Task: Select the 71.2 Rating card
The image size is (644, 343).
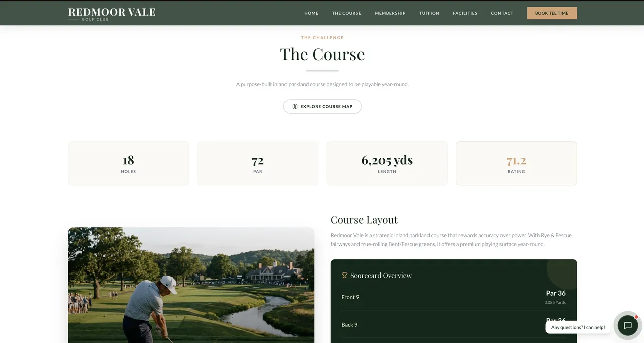Action: 516,163
